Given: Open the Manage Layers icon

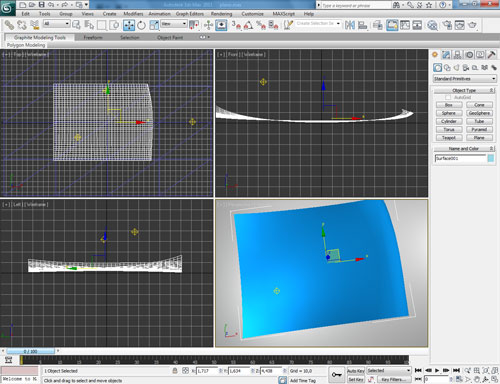Looking at the screenshot, I should pyautogui.click(x=377, y=25).
